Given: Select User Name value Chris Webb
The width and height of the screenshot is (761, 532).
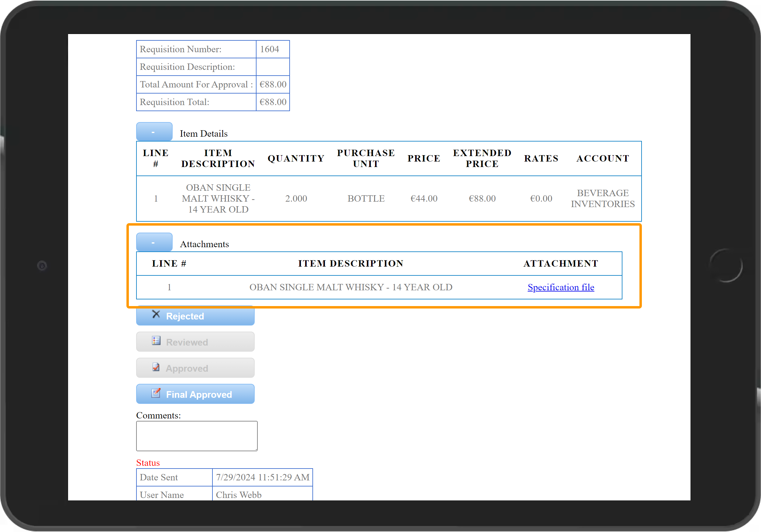Looking at the screenshot, I should pyautogui.click(x=239, y=495).
